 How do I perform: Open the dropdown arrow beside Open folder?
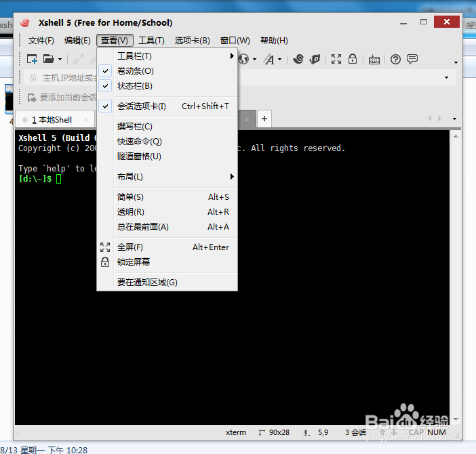point(60,60)
